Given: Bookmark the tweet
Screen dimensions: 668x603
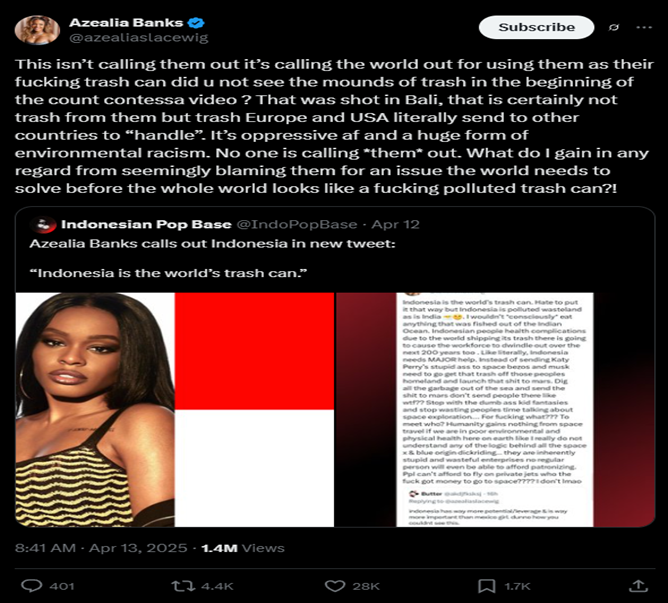Looking at the screenshot, I should coord(487,586).
